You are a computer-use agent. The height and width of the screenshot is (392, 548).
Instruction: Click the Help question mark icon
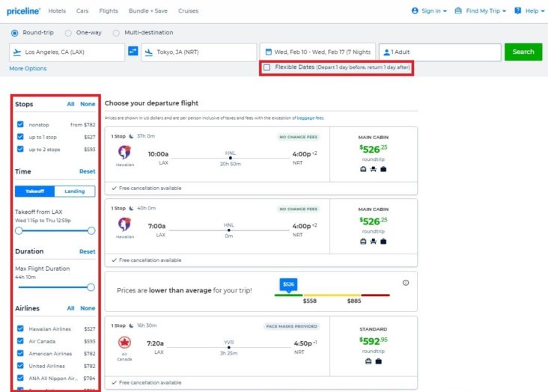pos(517,10)
